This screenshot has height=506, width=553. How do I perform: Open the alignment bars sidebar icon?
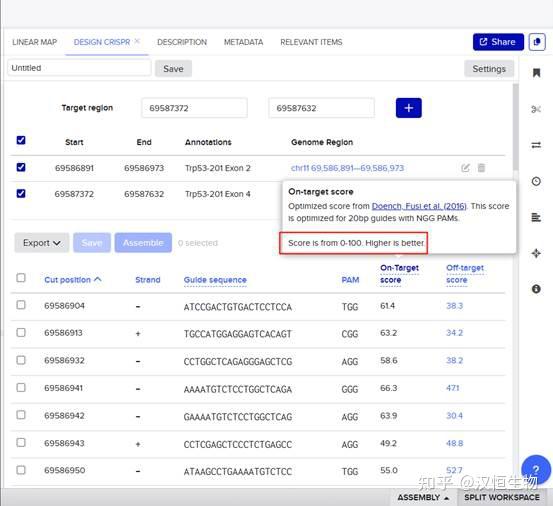[536, 217]
